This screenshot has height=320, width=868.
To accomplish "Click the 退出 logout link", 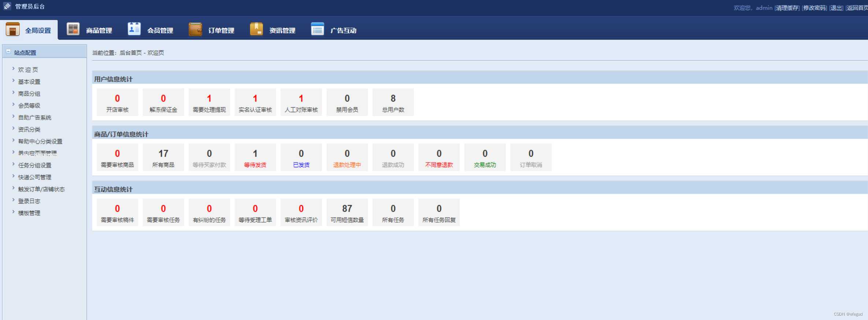I will click(836, 8).
